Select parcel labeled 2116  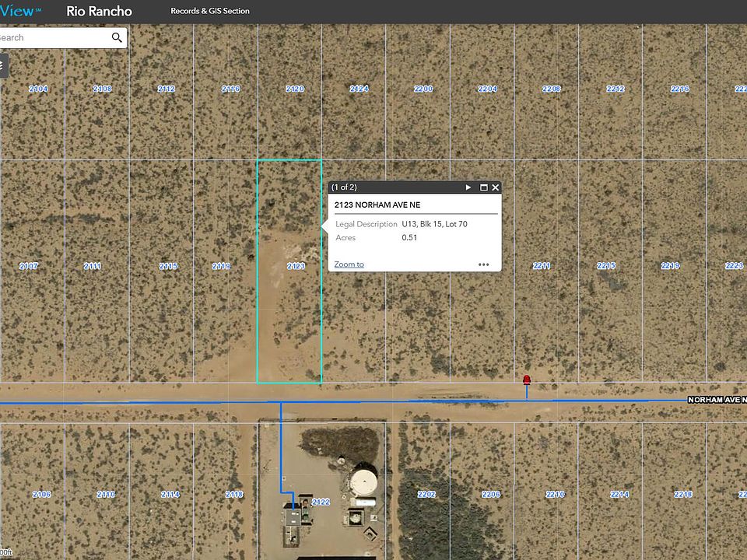230,89
